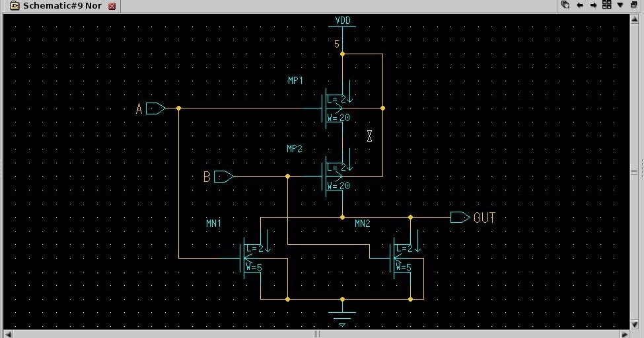Click the junction dot directly above ground symbol
The height and width of the screenshot is (338, 644).
[x=342, y=300]
